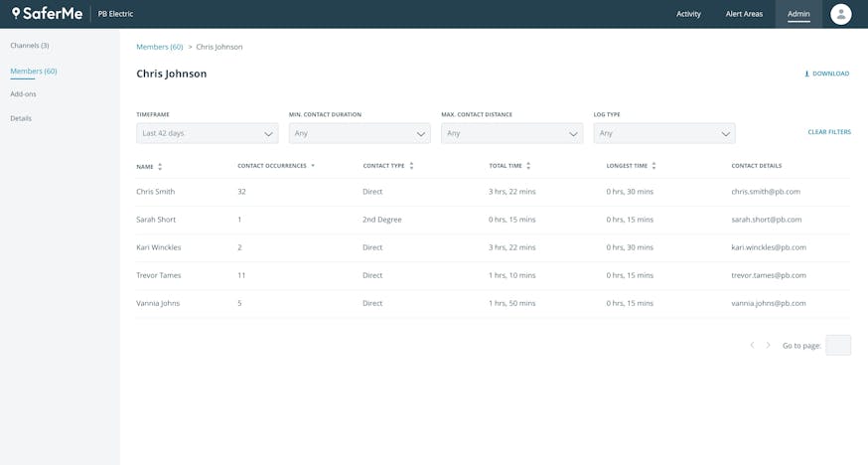The width and height of the screenshot is (868, 465).
Task: Click the 1 hrs, 10 mins cell
Action: 512,275
